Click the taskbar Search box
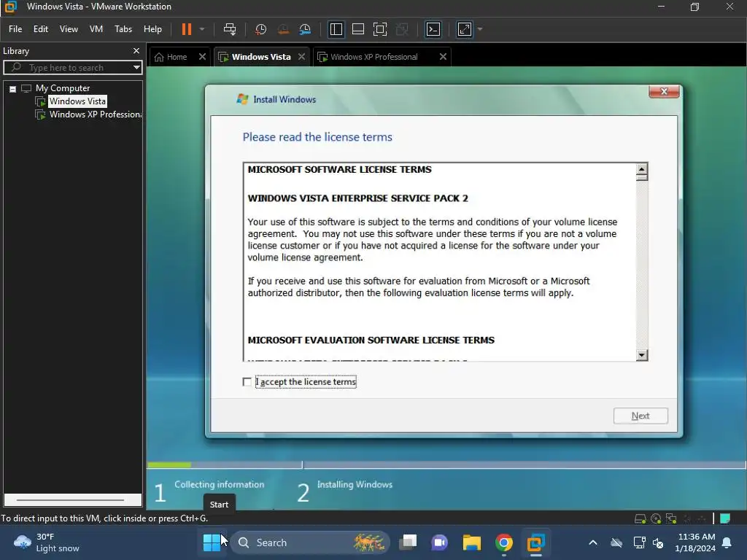 pyautogui.click(x=311, y=542)
